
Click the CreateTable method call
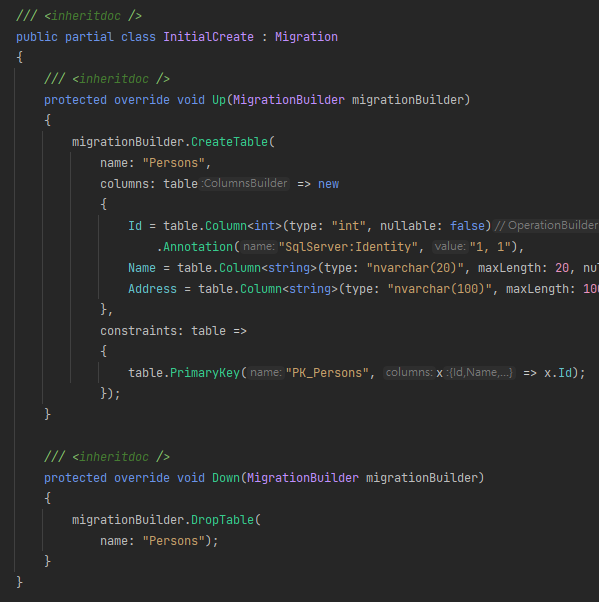point(229,142)
